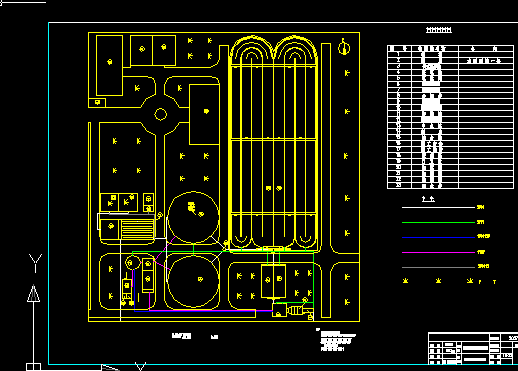Select the north arrow compass symbol

[x=344, y=47]
